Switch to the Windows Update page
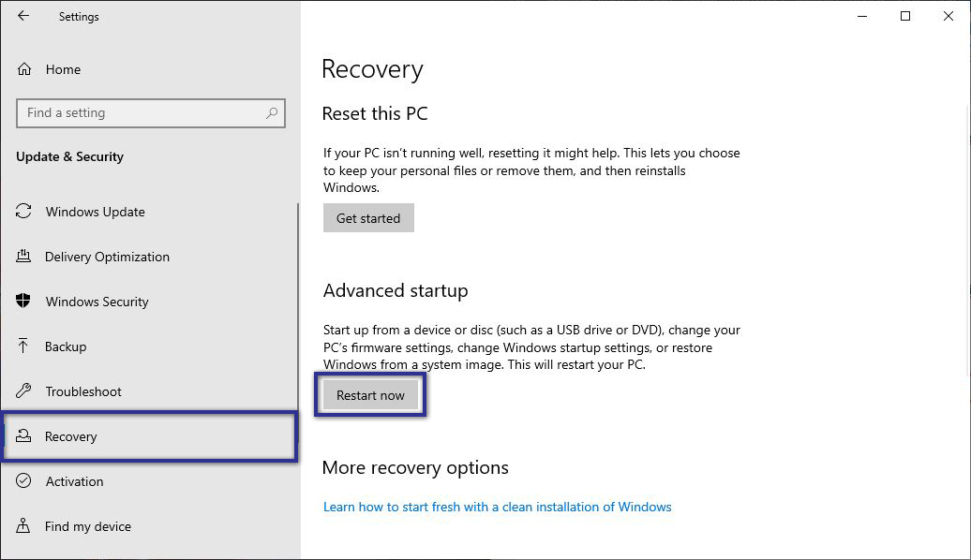 pos(95,212)
